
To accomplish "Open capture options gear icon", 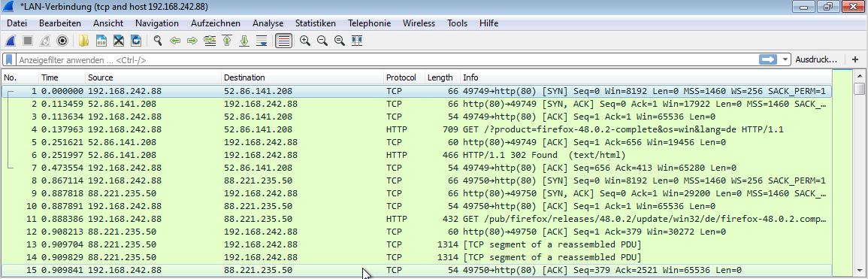I will (62, 41).
